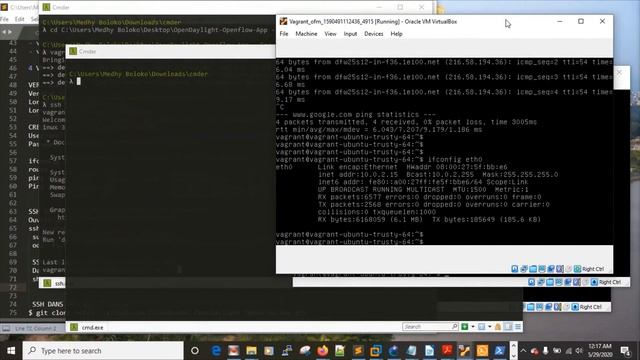Viewport: 640px width, 360px height.
Task: Open File menu in Sublime Text window
Action: point(4,19)
